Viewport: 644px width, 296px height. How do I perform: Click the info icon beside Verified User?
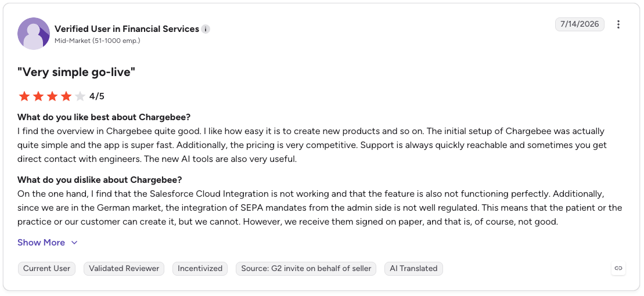pyautogui.click(x=206, y=29)
